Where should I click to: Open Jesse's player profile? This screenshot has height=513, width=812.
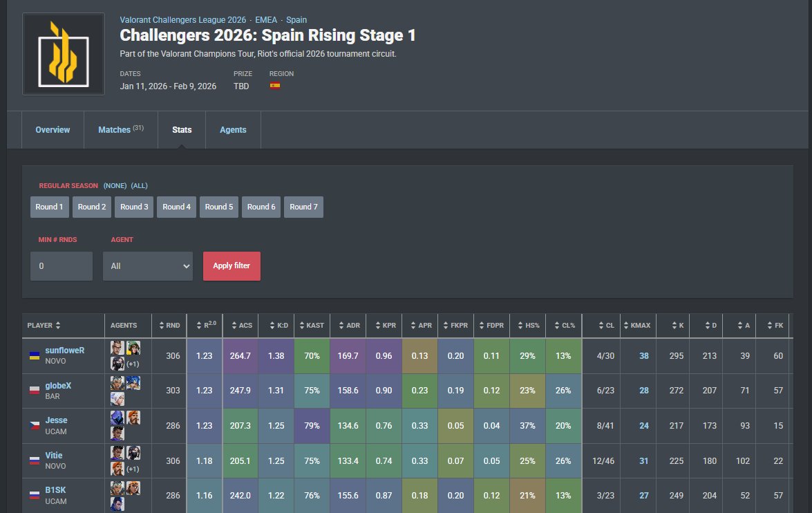[56, 420]
